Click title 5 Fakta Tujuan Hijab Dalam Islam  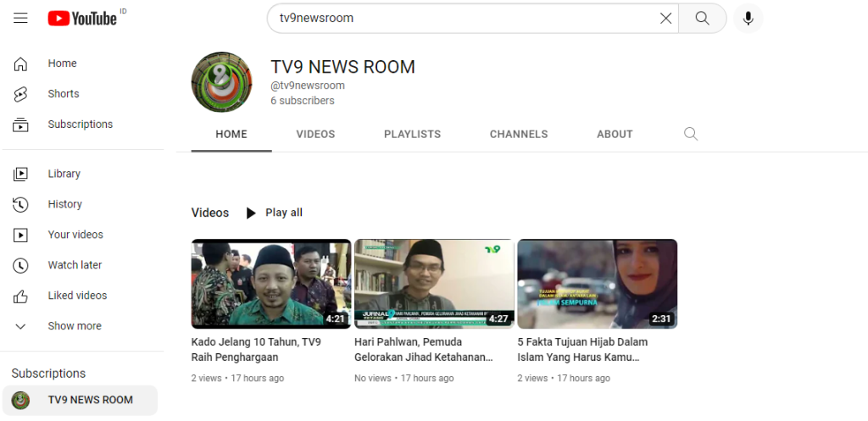(582, 350)
